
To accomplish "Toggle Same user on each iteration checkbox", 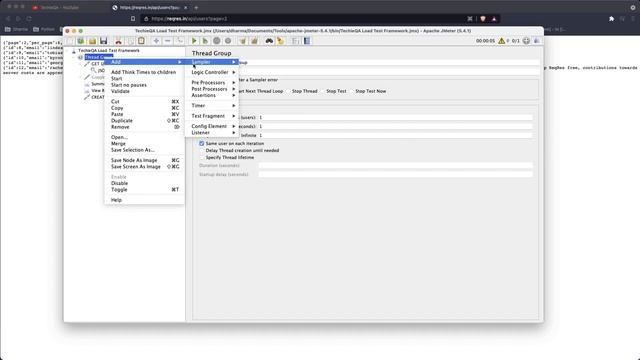I will [202, 144].
